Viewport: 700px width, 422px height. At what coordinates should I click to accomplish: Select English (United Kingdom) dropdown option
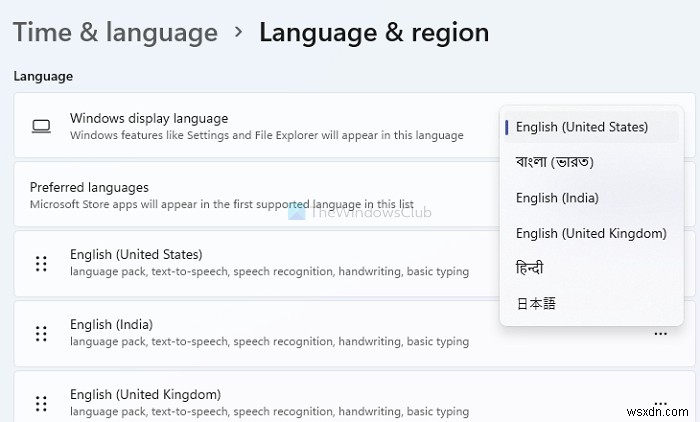click(x=590, y=233)
